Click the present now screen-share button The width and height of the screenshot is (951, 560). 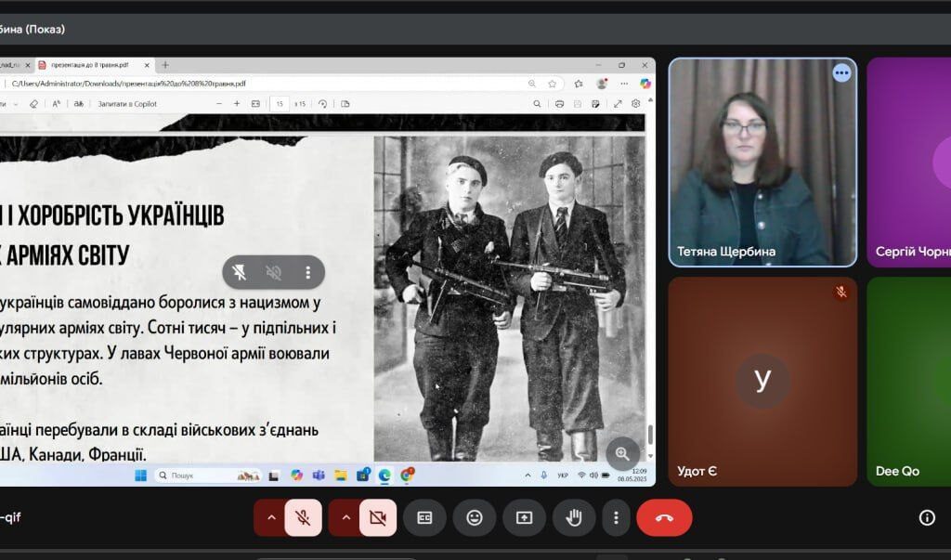(x=524, y=517)
